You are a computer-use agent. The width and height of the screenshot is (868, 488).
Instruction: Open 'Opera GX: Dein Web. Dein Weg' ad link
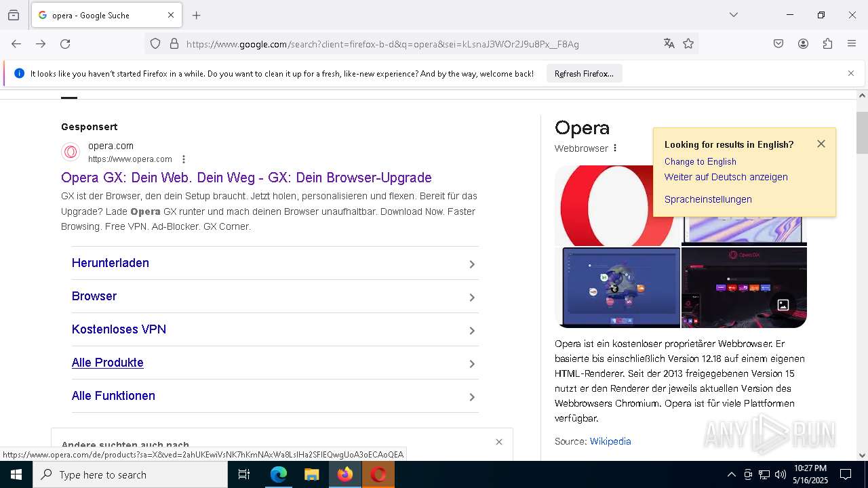click(x=246, y=178)
